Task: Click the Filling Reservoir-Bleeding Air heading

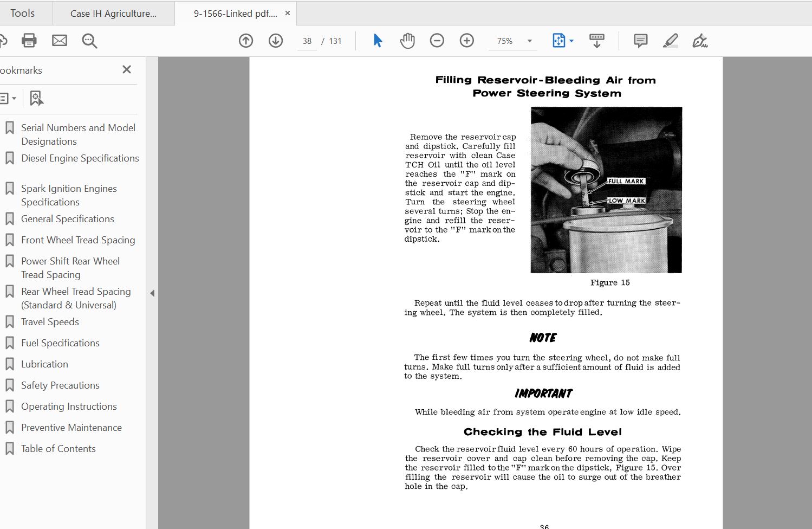Action: 545,87
